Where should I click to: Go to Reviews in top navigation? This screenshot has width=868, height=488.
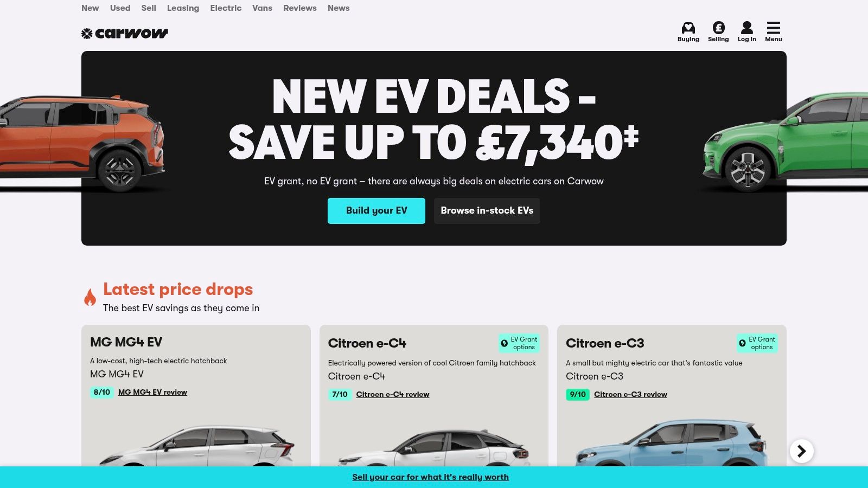[300, 8]
